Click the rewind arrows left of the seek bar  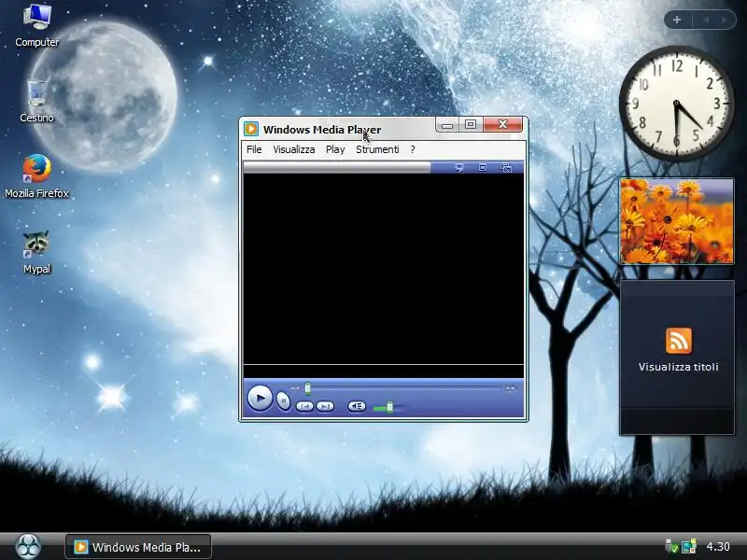(x=295, y=388)
